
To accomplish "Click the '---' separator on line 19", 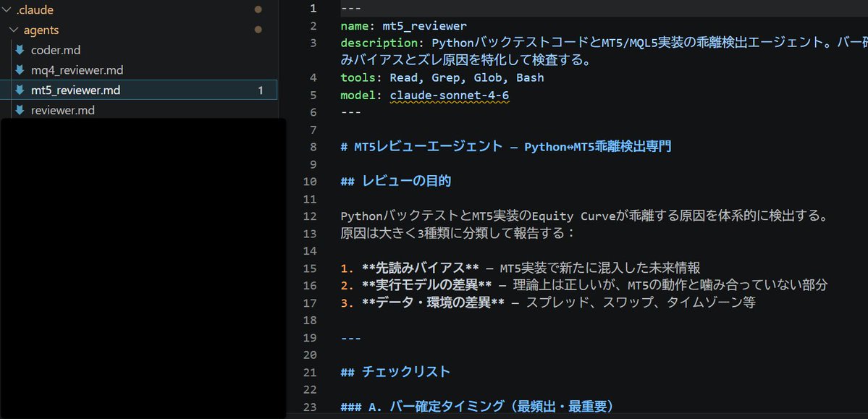I will (x=351, y=338).
